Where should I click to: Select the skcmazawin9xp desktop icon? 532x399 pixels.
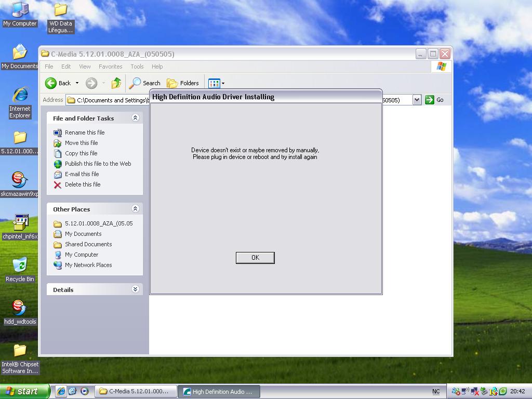(19, 185)
